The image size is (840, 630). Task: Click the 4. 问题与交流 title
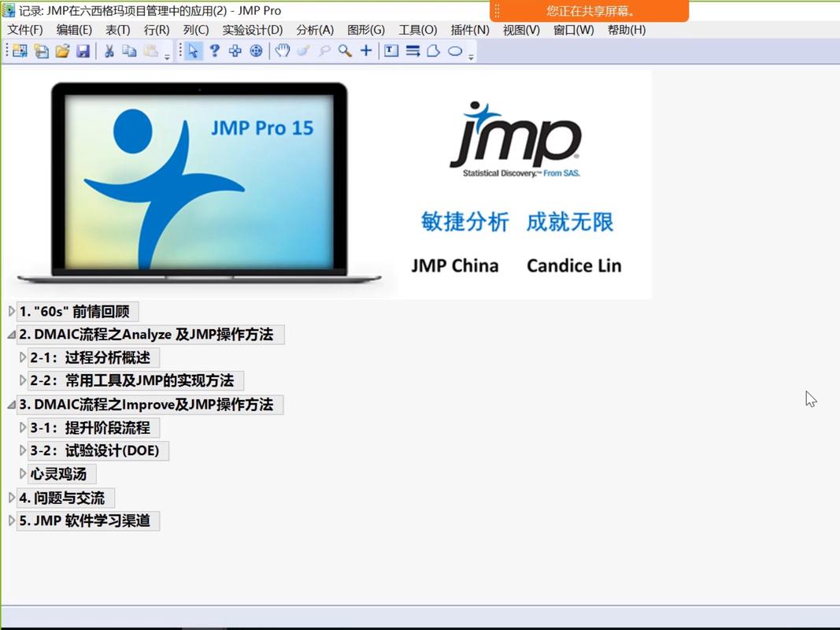pos(65,498)
